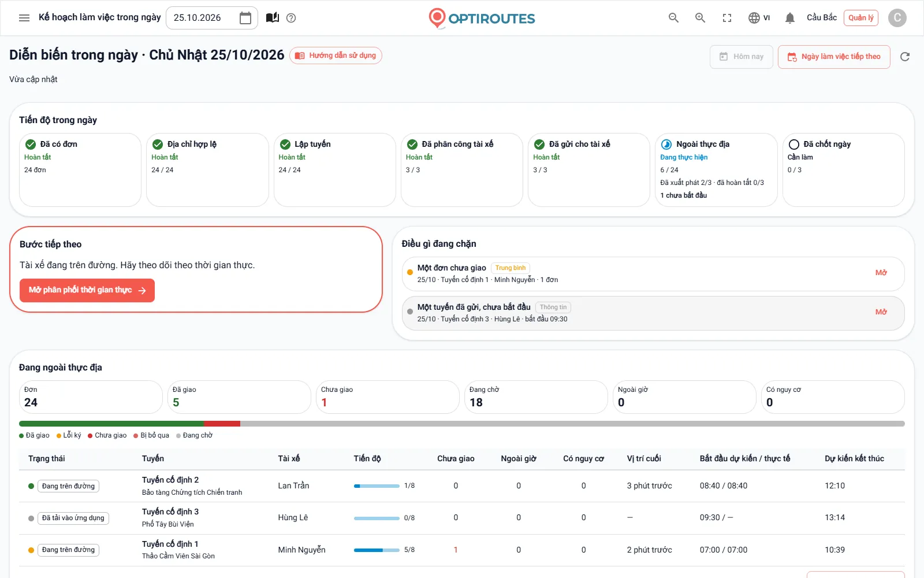Screen dimensions: 924x578
Task: Click the OptiRoutes logo
Action: click(482, 18)
